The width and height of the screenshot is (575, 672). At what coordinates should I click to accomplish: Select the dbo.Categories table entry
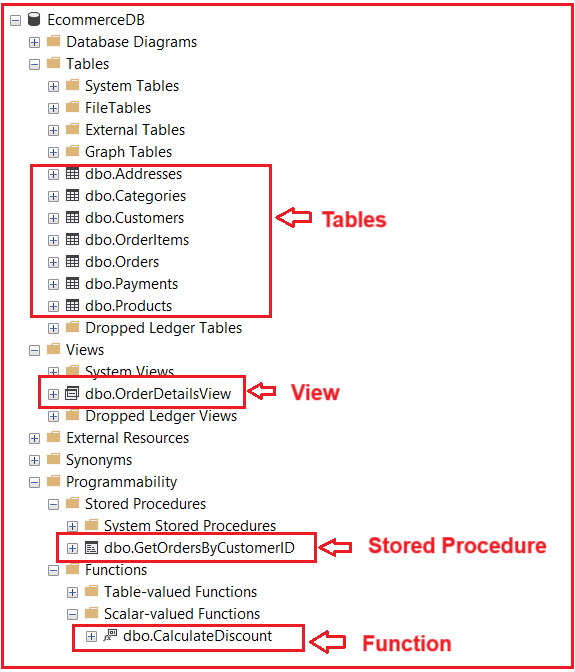click(x=135, y=196)
